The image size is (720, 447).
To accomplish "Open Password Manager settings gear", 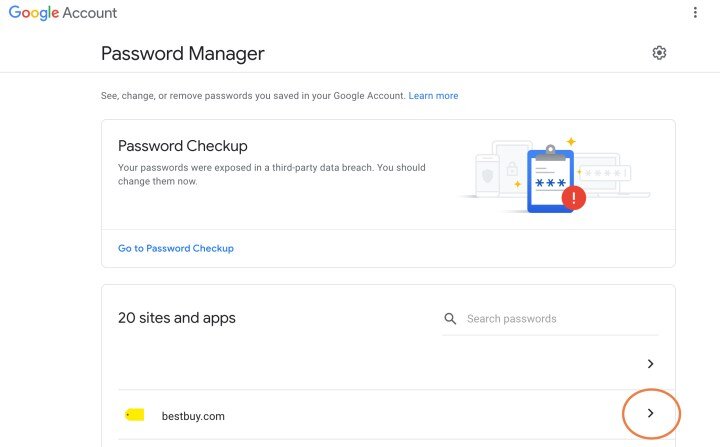I will coord(659,53).
